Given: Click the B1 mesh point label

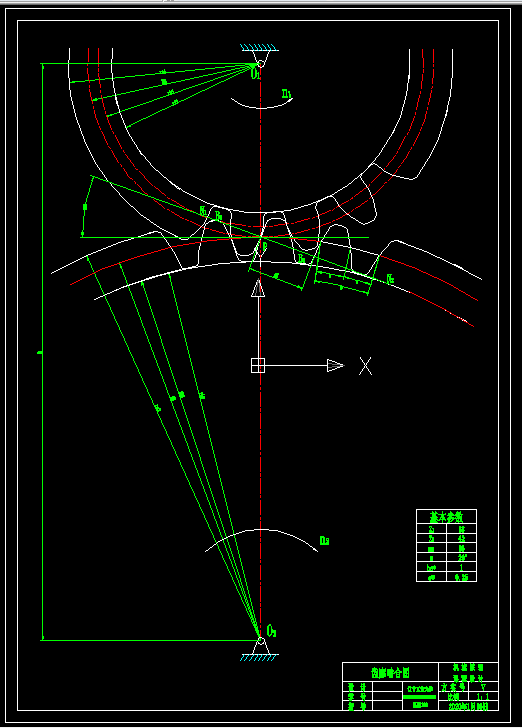Looking at the screenshot, I should click(x=302, y=259).
